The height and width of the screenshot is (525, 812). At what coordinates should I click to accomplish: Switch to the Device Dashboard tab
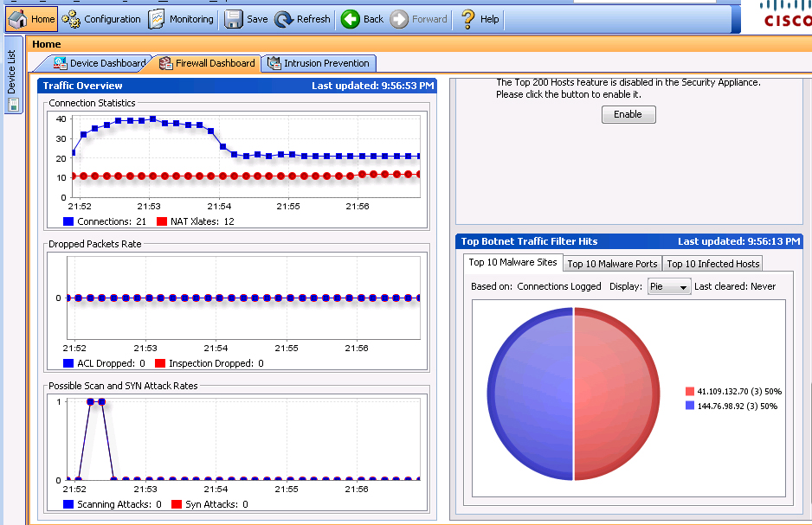(x=99, y=63)
